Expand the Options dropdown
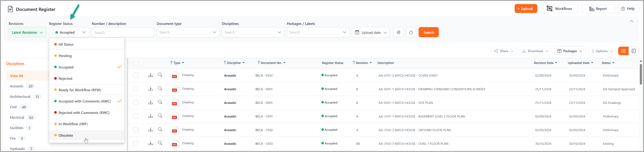The height and width of the screenshot is (152, 644). coord(602,51)
